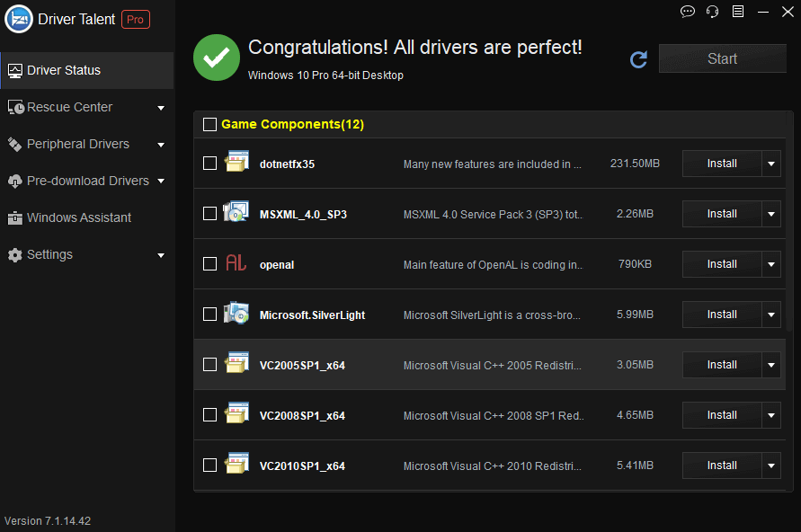
Task: Click the Driver Status monitor icon
Action: pyautogui.click(x=14, y=71)
